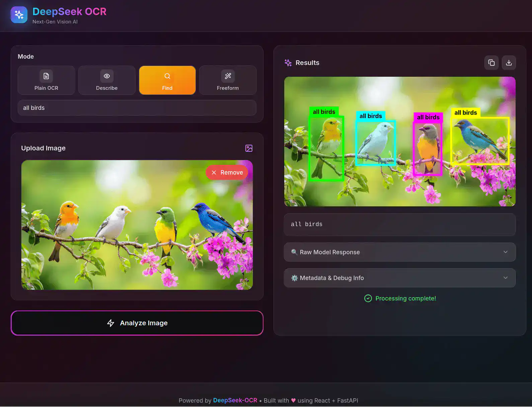Viewport: 532px width, 407px height.
Task: Click the yellow 'all birds' bounding box label
Action: (x=465, y=113)
